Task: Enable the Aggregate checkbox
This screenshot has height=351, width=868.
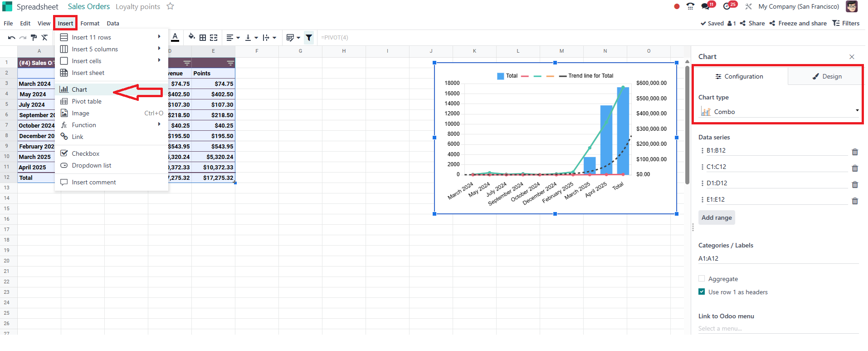Action: [702, 278]
